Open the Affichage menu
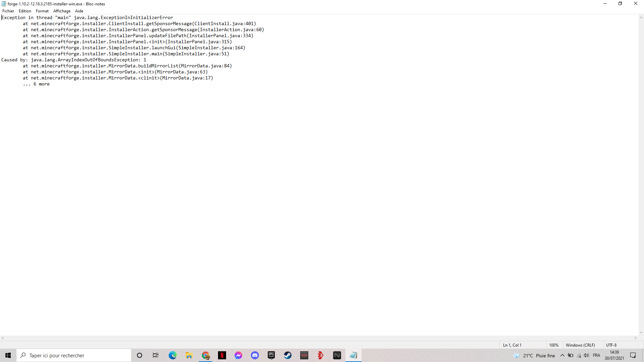Screen dimensions: 644x362 point(62,11)
